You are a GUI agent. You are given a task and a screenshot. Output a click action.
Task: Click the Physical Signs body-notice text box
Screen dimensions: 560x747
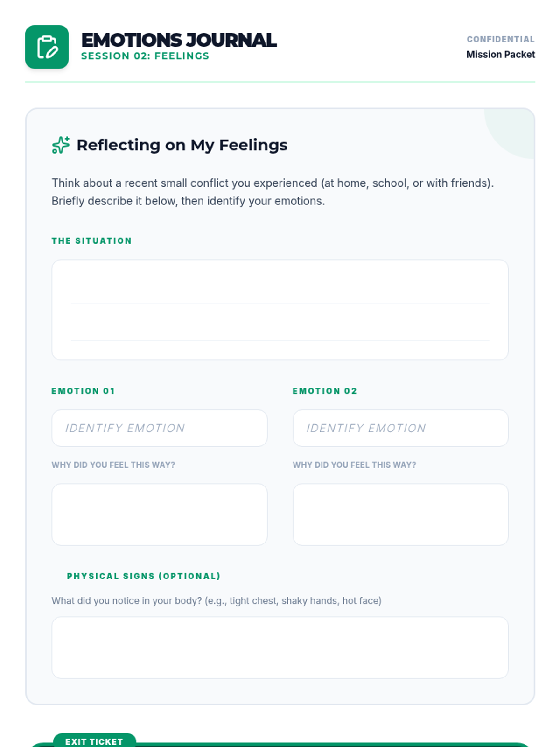pyautogui.click(x=280, y=648)
